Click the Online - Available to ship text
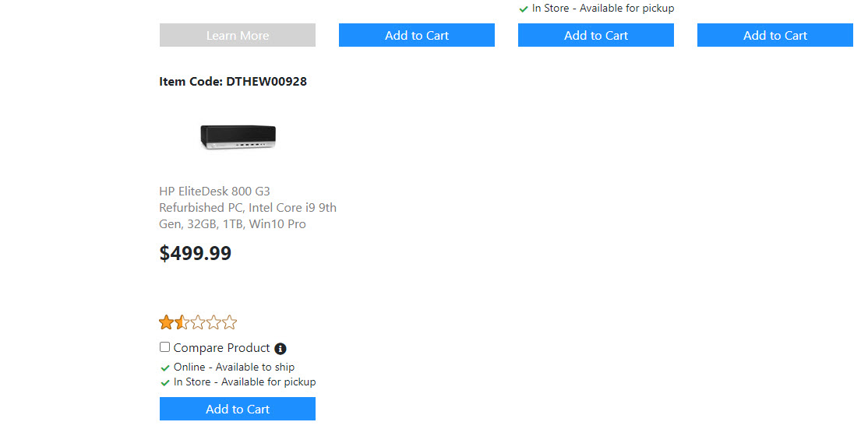Image resolution: width=868 pixels, height=429 pixels. click(x=234, y=367)
